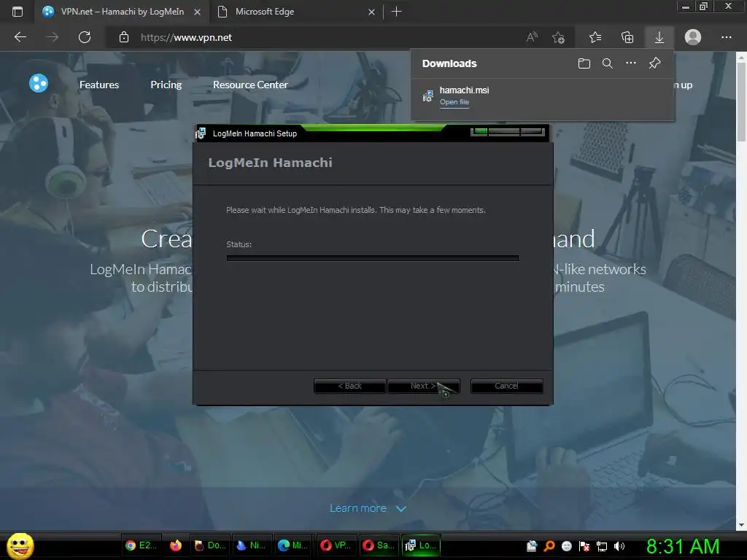The height and width of the screenshot is (560, 747).
Task: Open the Edge profile avatar
Action: pos(693,37)
